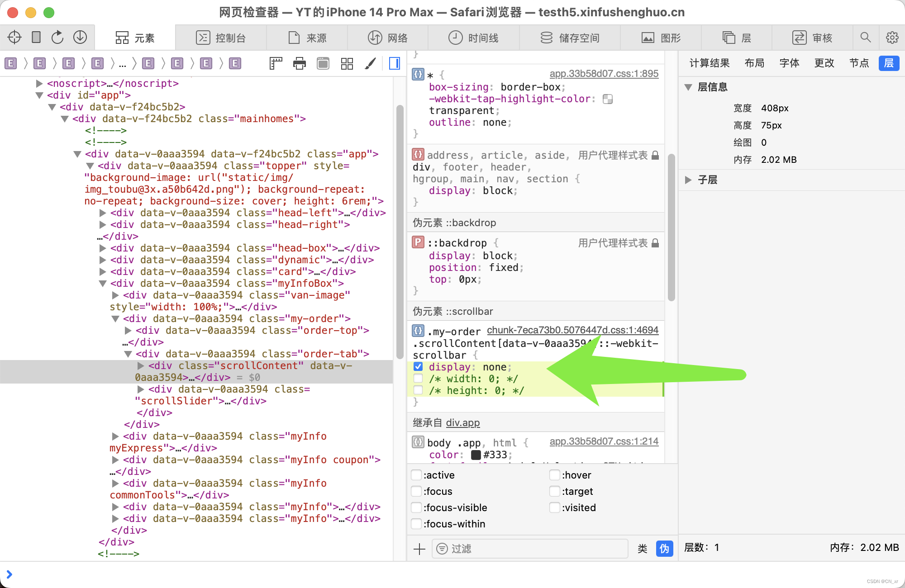Select the paintbrush style-editing icon
The height and width of the screenshot is (588, 905).
point(370,64)
